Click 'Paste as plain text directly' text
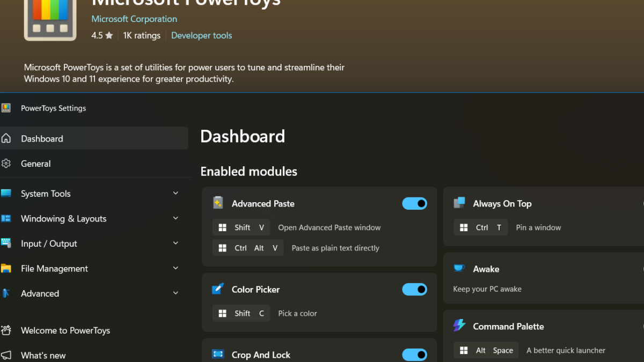The width and height of the screenshot is (644, 362). (x=335, y=248)
